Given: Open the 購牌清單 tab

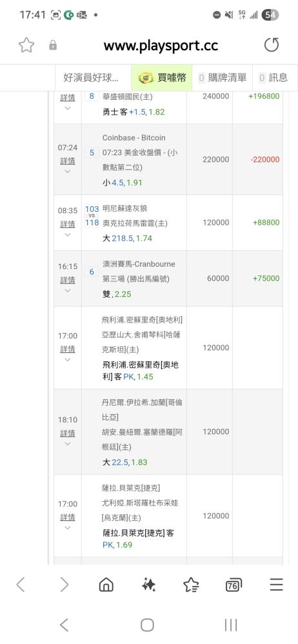Looking at the screenshot, I should (223, 78).
